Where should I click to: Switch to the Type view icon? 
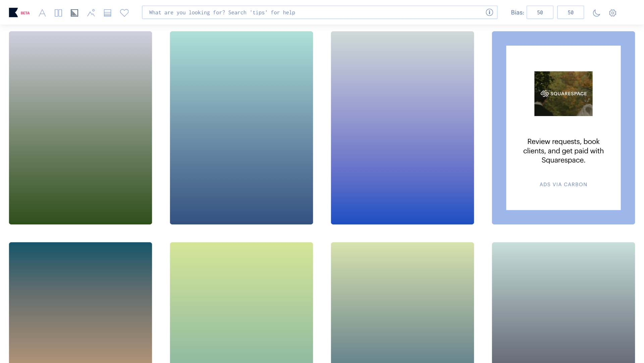pyautogui.click(x=42, y=13)
